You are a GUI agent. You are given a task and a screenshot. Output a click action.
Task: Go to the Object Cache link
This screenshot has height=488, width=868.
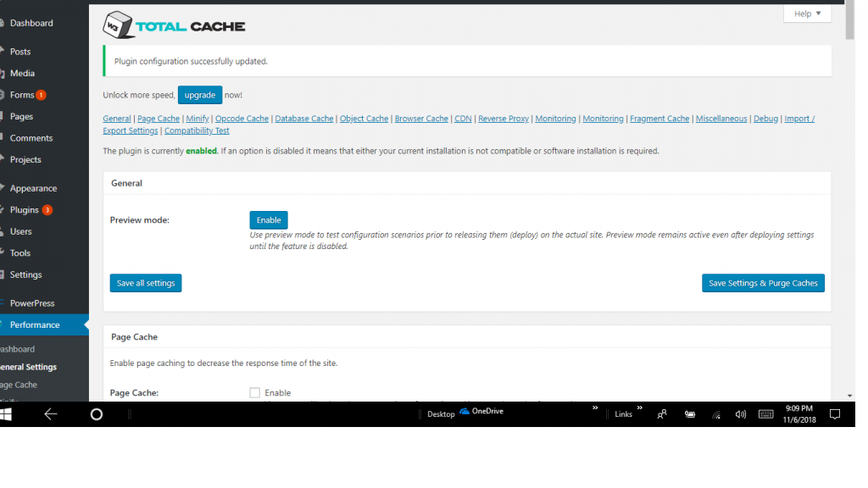pos(364,119)
